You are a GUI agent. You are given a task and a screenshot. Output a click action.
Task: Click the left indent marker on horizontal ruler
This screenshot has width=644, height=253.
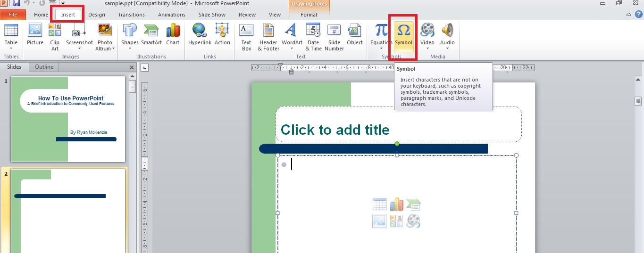coord(291,72)
